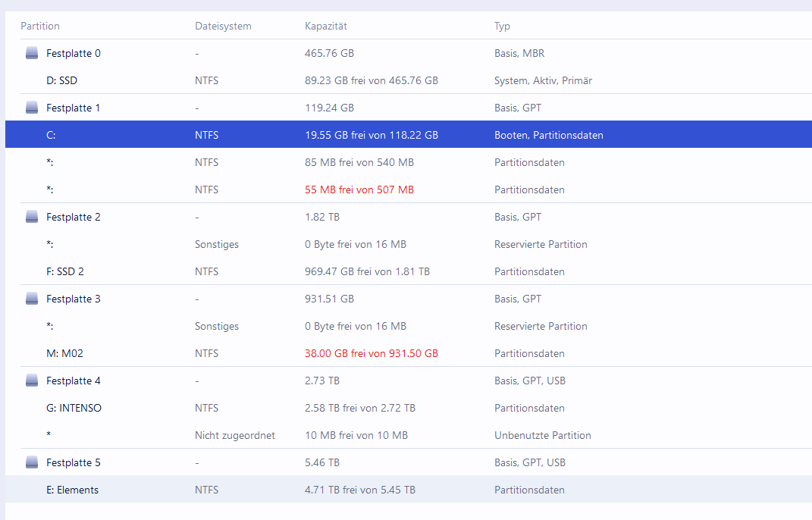812x520 pixels.
Task: Click the Typ column header
Action: [x=502, y=26]
